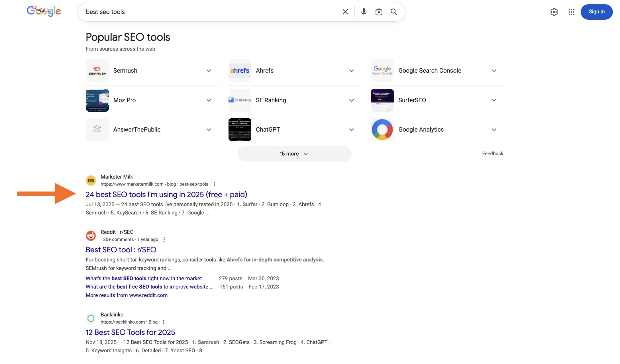Screen dimensions: 620x364
Task: Click the Sign in button
Action: [x=596, y=12]
